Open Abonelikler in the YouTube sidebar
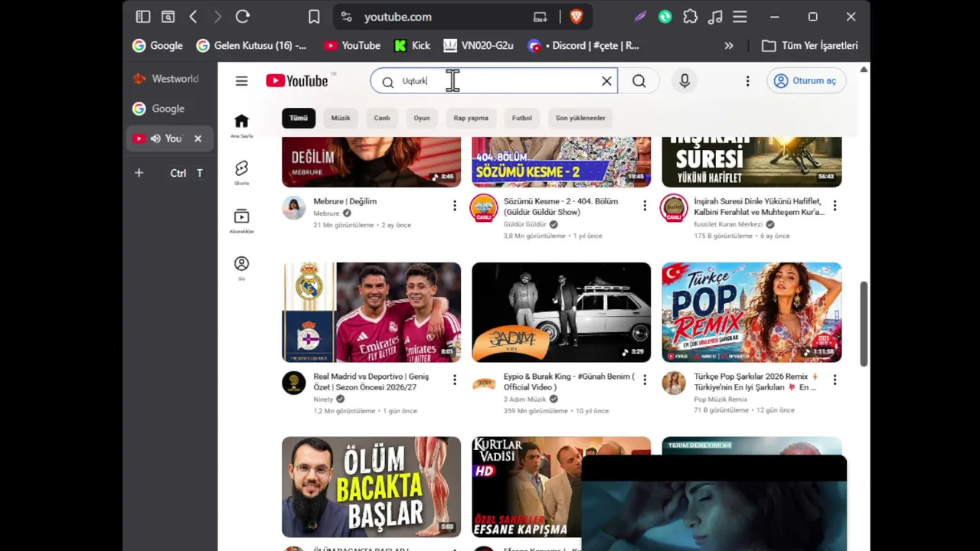Viewport: 980px width, 551px height. tap(241, 220)
